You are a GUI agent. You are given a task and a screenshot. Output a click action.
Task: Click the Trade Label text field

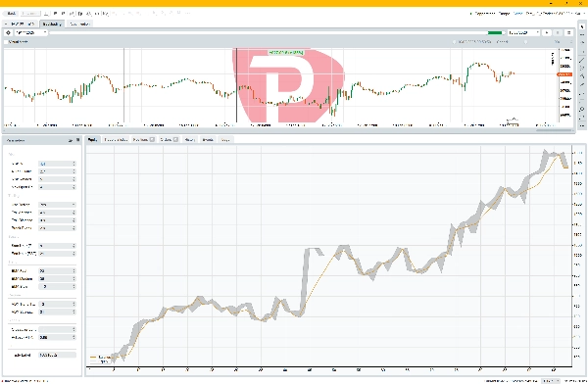[57, 355]
